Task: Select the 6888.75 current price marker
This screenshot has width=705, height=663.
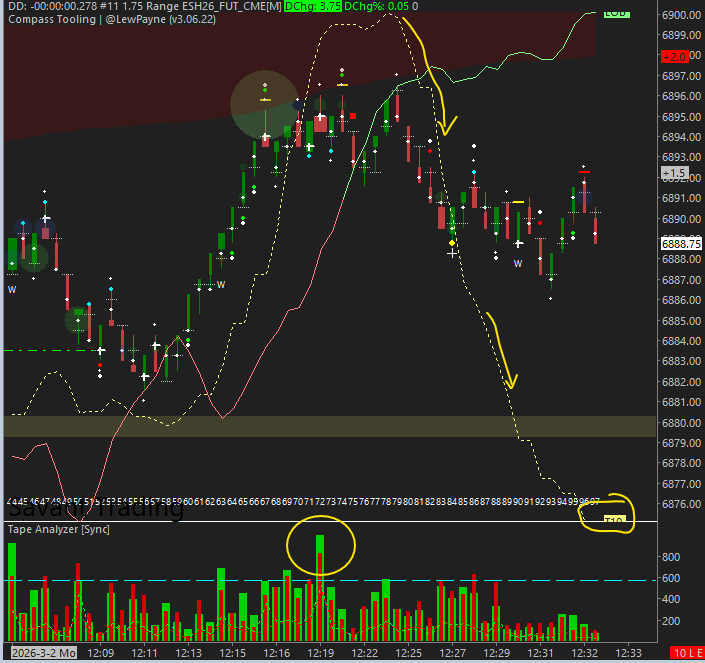Action: pos(681,244)
